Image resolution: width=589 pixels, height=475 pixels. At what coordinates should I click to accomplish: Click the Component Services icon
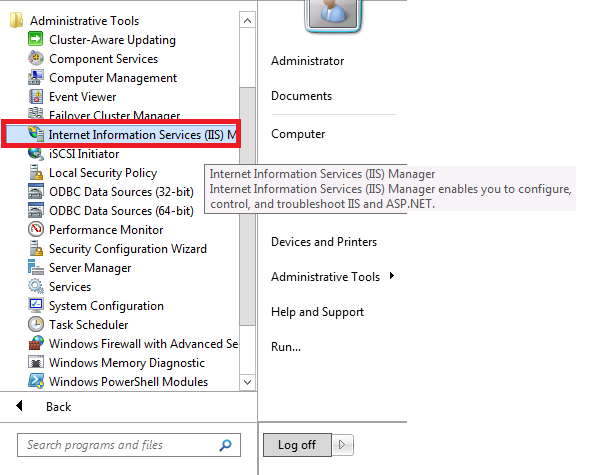coord(36,58)
